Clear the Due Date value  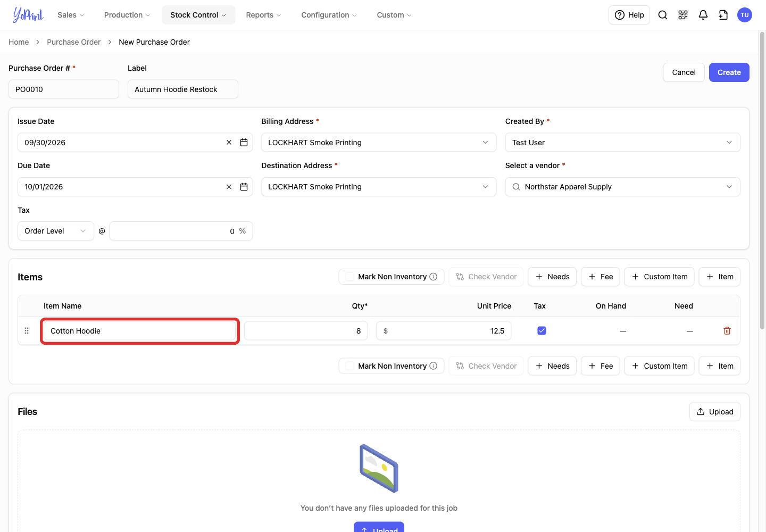[229, 187]
